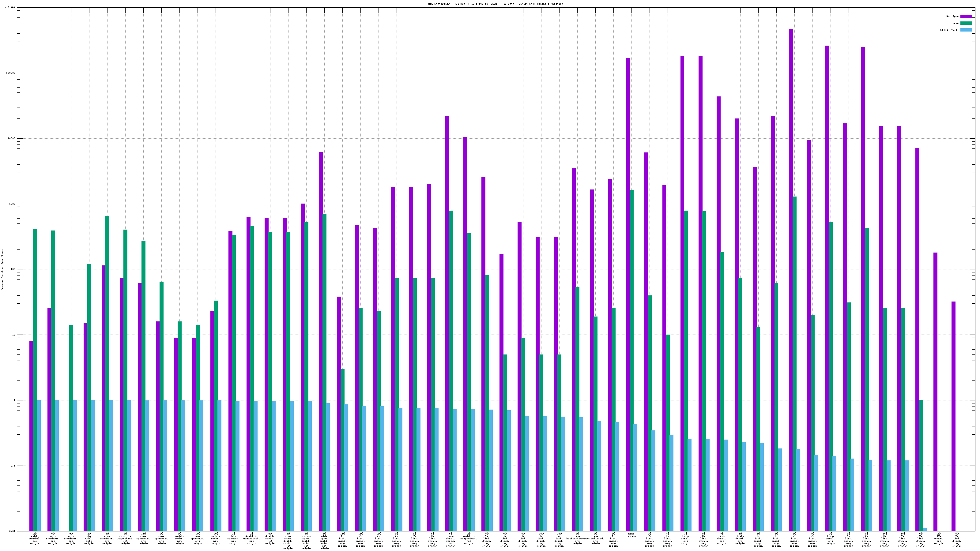
Task: Click the 'Message Count or Spam Score' y-axis label
Action: pyautogui.click(x=2, y=270)
